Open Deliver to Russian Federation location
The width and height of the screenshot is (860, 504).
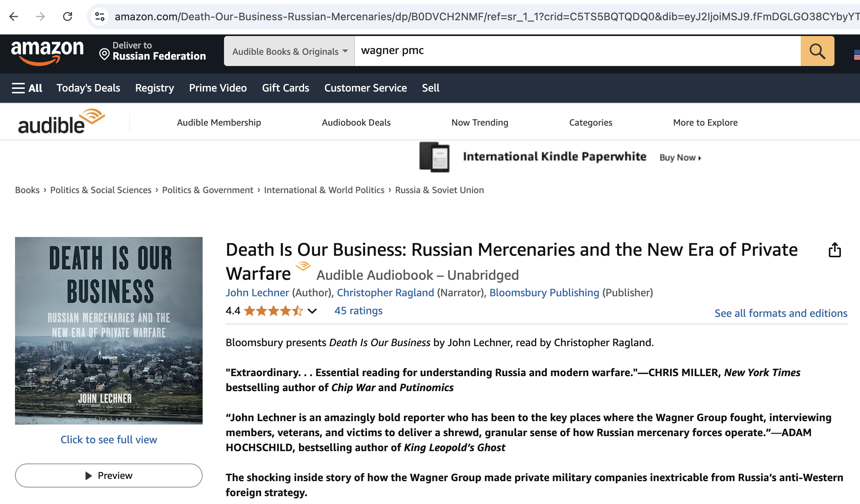152,51
